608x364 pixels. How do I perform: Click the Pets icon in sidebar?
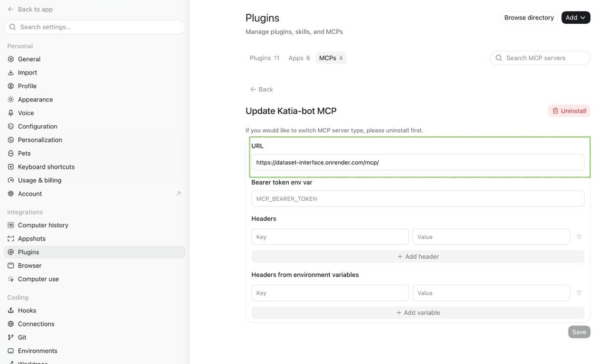pyautogui.click(x=11, y=153)
